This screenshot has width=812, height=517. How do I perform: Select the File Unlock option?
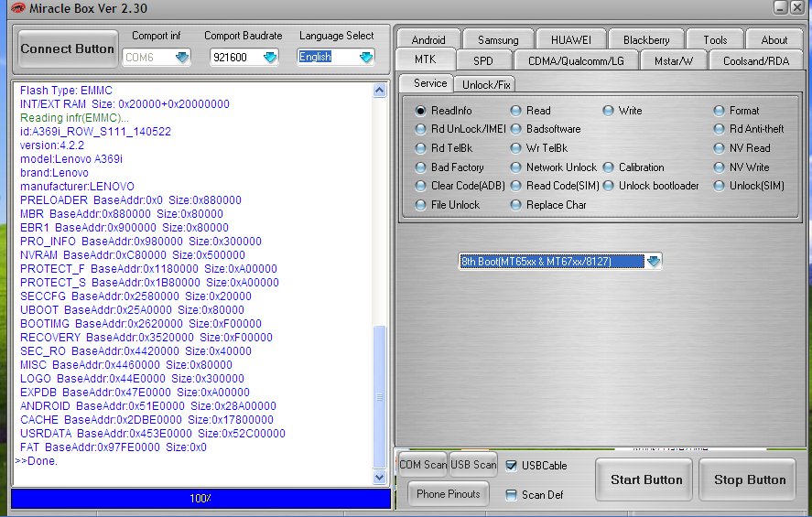tap(420, 205)
